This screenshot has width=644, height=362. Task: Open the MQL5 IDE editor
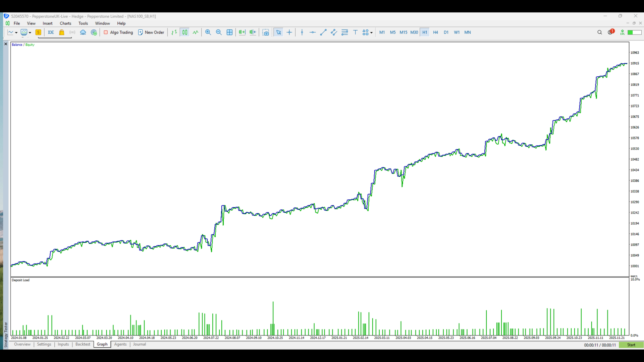coord(51,32)
